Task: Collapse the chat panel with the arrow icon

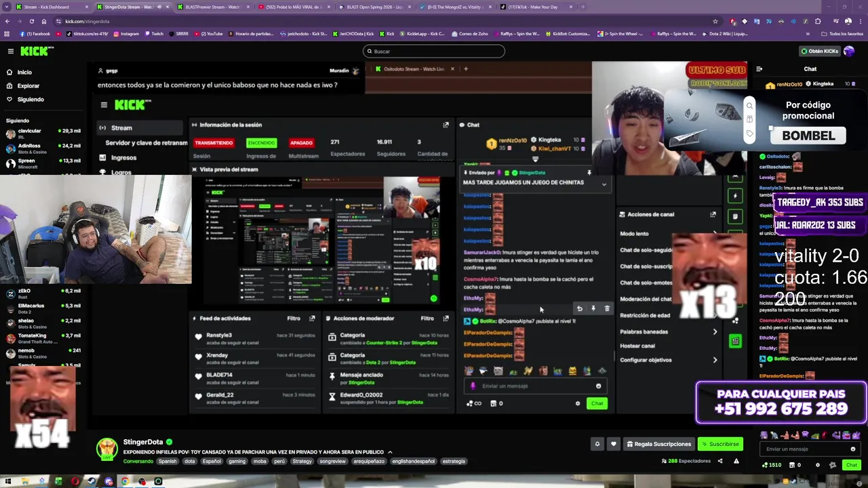Action: point(759,68)
